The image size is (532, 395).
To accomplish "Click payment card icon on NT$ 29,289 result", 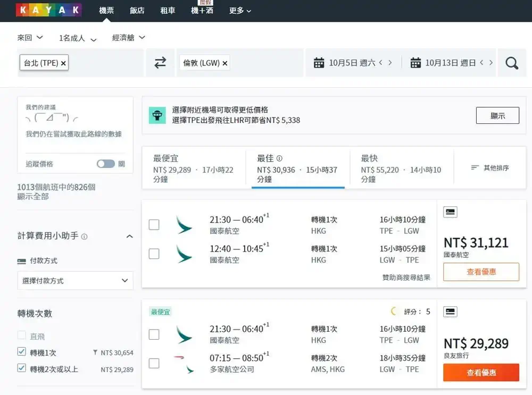I will [450, 312].
